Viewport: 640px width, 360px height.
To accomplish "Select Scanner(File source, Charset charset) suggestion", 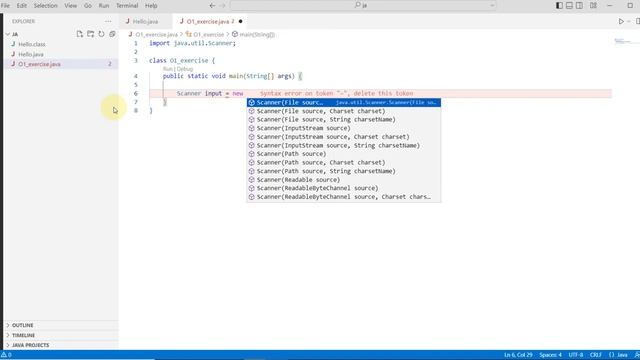I will (x=344, y=111).
